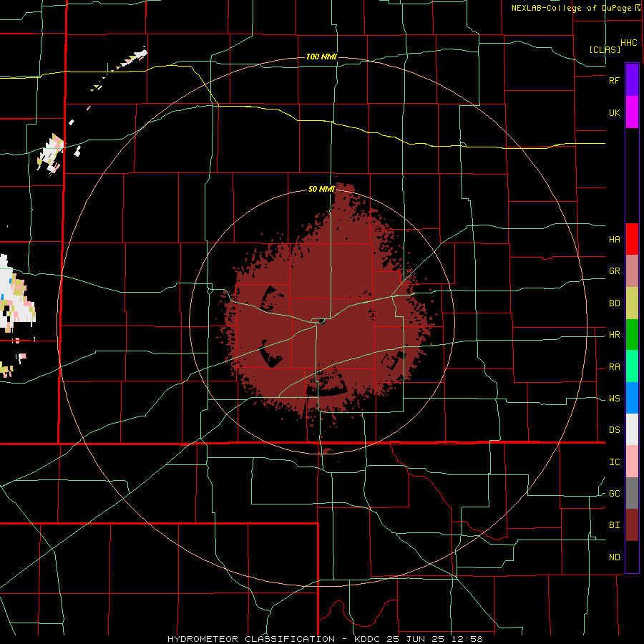644x644 pixels.
Task: Click the magenta UK legend color block
Action: tap(632, 112)
